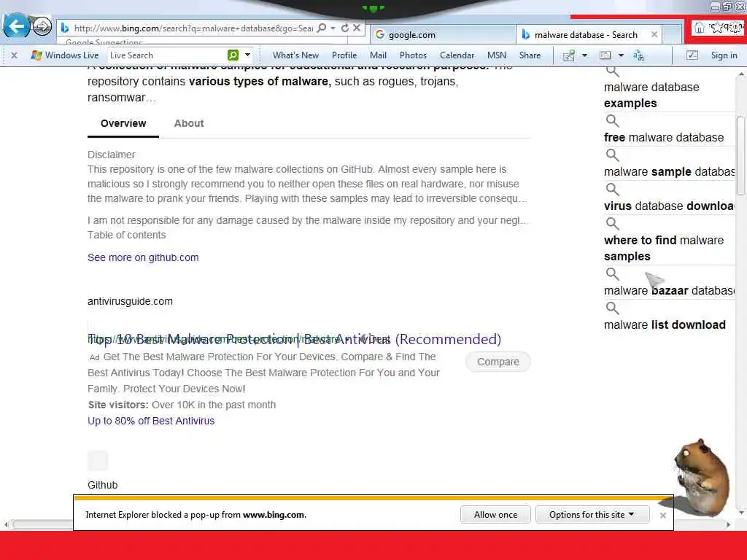747x560 pixels.
Task: Click magnifier icon above where to find malware
Action: [612, 224]
